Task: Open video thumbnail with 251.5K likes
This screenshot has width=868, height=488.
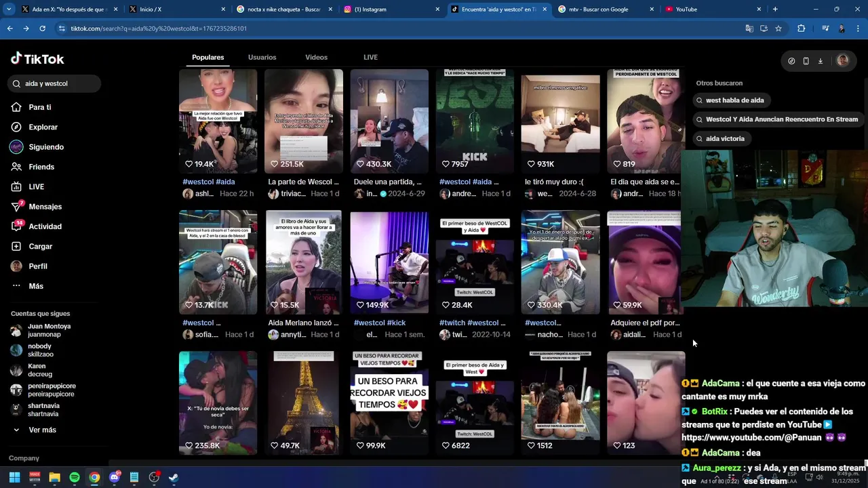Action: [x=303, y=121]
